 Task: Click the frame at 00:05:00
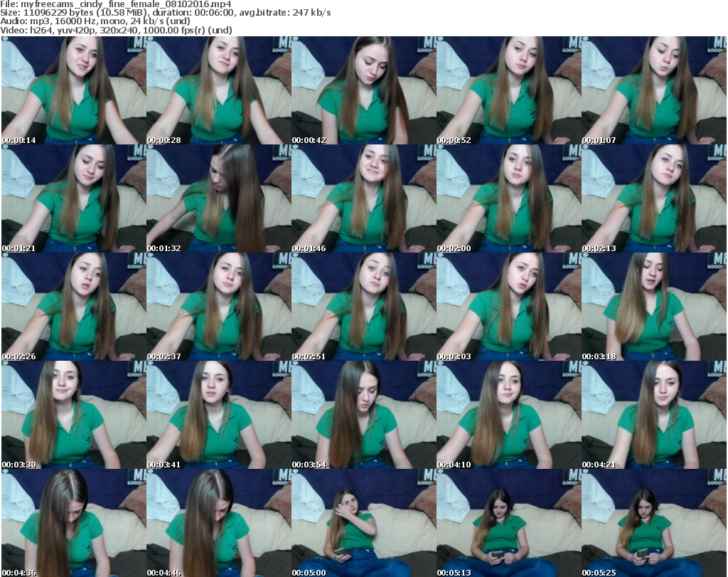[363, 523]
